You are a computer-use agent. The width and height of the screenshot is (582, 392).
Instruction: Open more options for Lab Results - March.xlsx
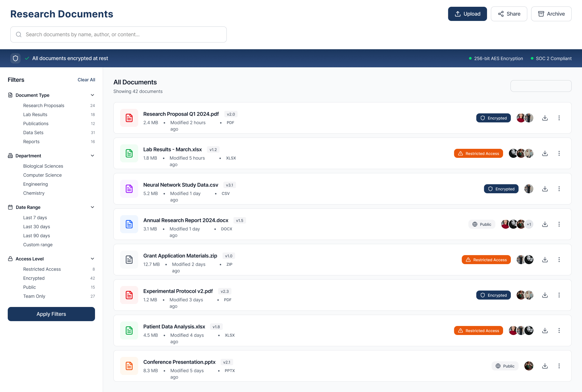(x=559, y=153)
